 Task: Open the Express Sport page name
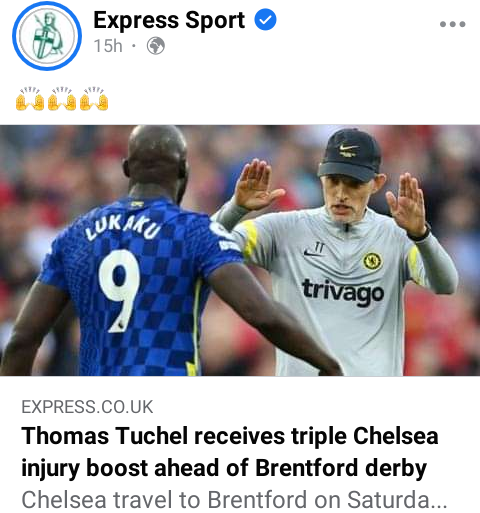[x=169, y=20]
